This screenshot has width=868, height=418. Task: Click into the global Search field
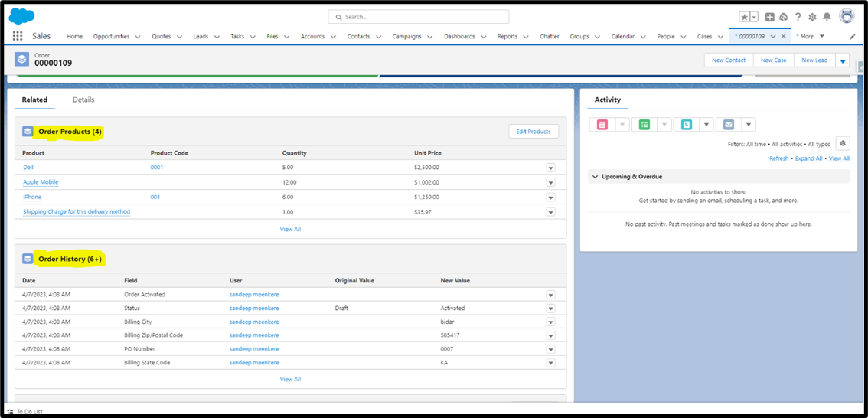[419, 17]
